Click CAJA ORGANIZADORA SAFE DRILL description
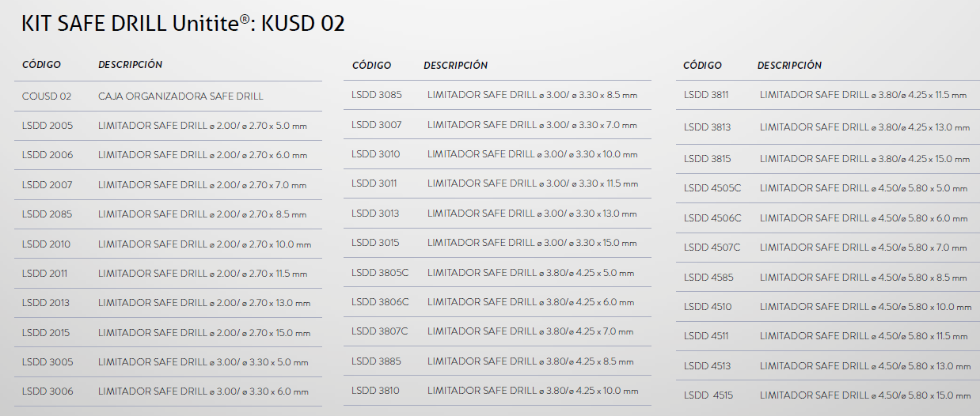 tap(180, 96)
